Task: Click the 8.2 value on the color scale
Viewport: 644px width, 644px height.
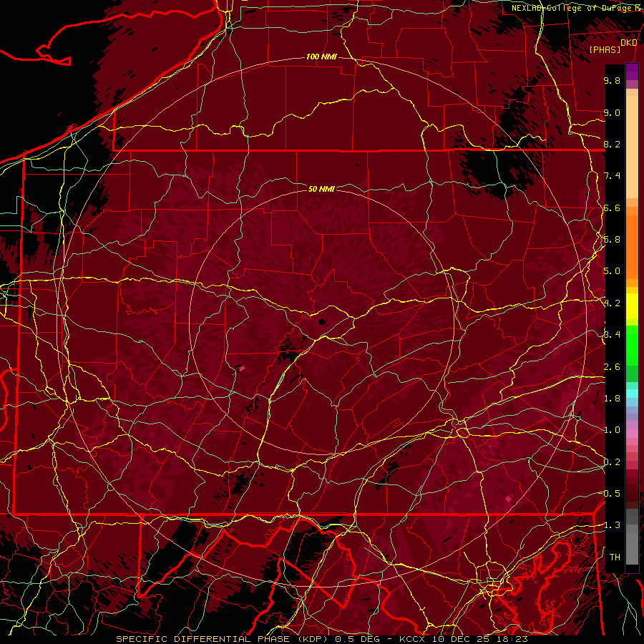Action: tap(612, 144)
